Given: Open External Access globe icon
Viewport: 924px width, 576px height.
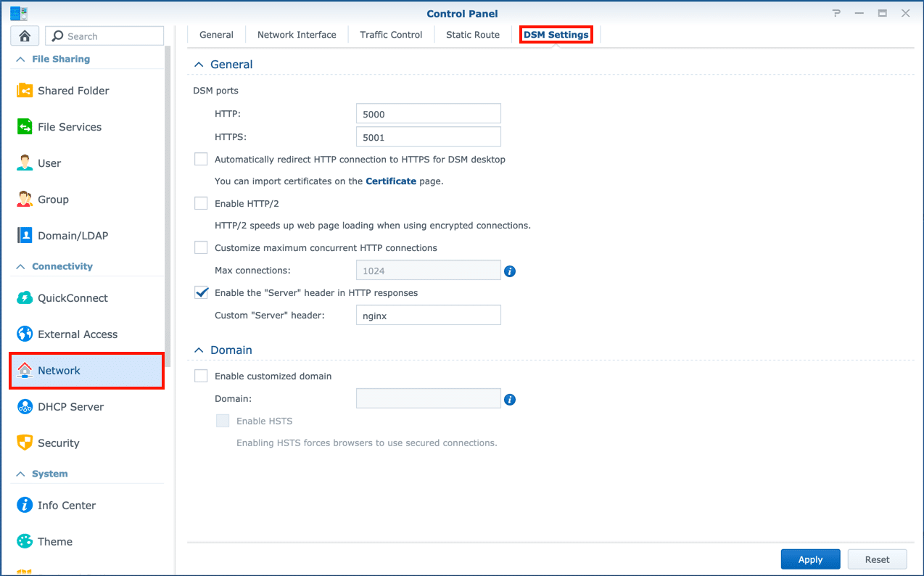Looking at the screenshot, I should tap(25, 334).
